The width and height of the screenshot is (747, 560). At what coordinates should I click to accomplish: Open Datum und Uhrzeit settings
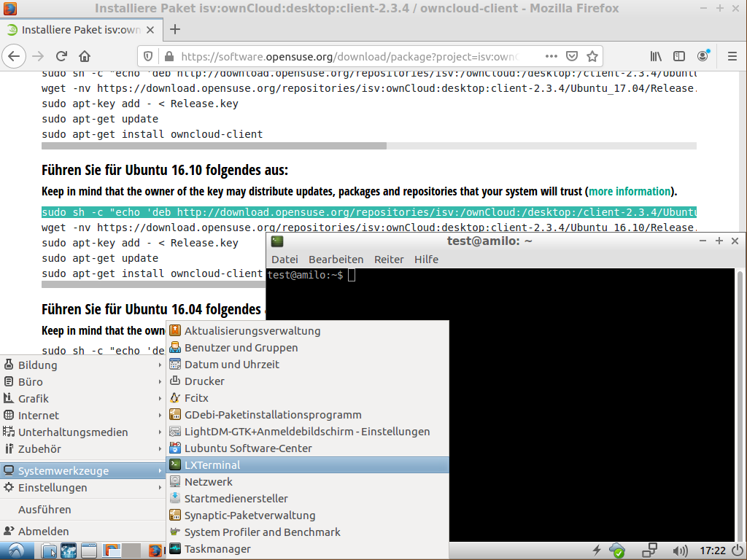[307, 365]
